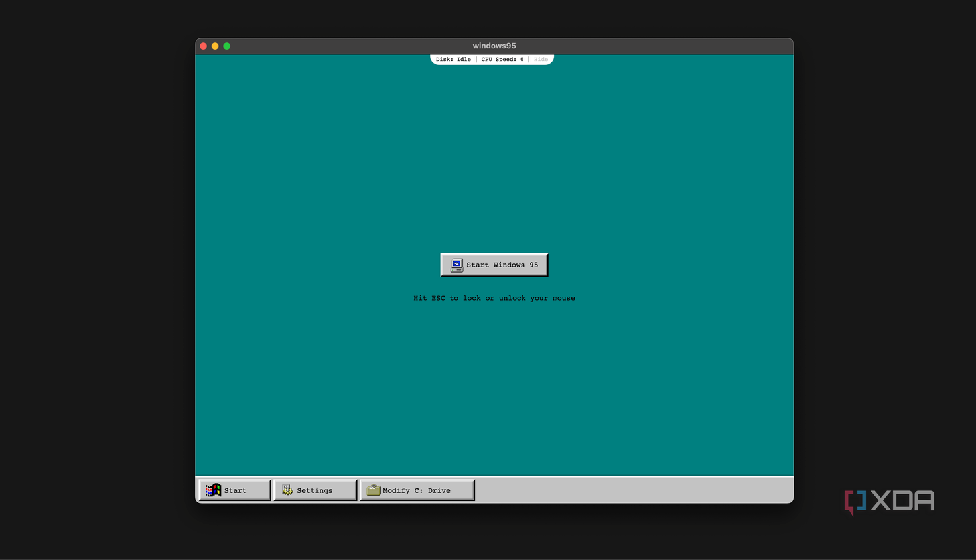The image size is (976, 560).
Task: Click the Windows flag icon beside Start
Action: pos(214,490)
